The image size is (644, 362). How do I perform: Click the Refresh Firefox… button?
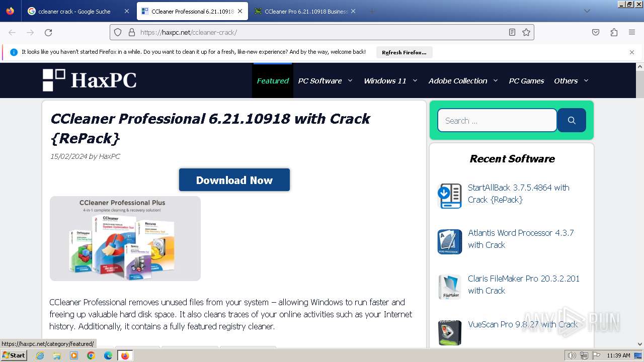click(404, 52)
